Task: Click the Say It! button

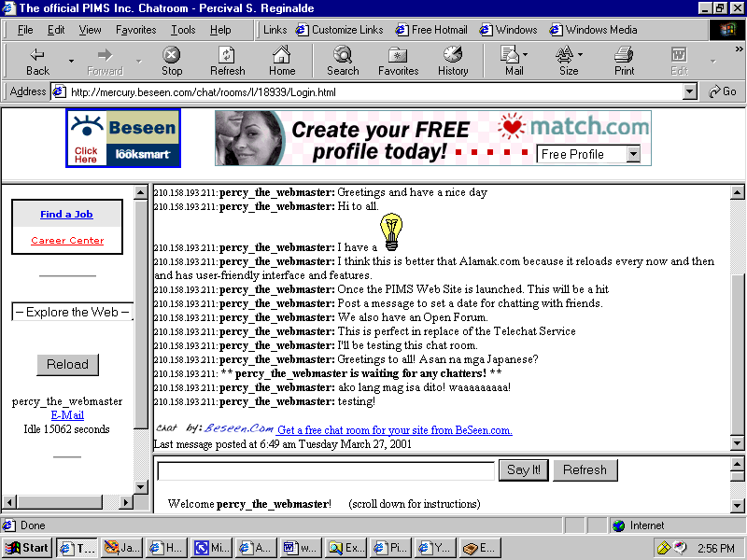Action: point(524,470)
